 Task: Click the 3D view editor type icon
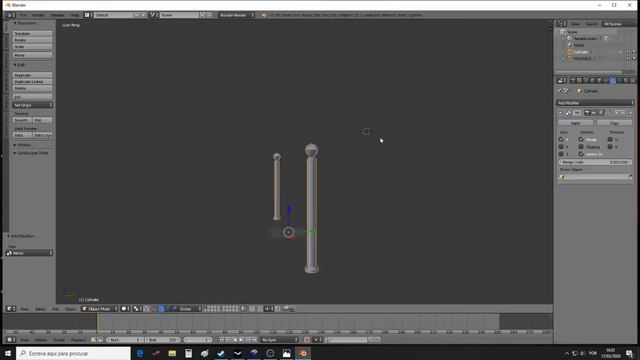[11, 309]
